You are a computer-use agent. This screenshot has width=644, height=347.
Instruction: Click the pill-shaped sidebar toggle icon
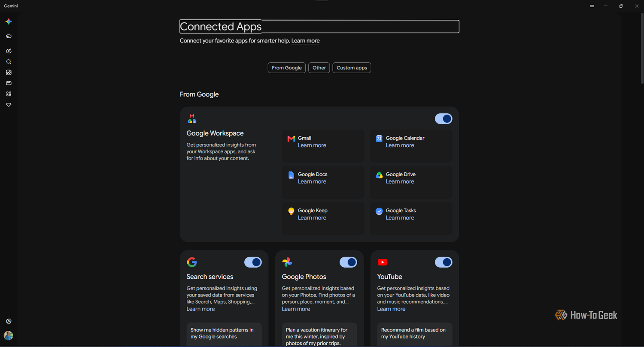(x=9, y=36)
